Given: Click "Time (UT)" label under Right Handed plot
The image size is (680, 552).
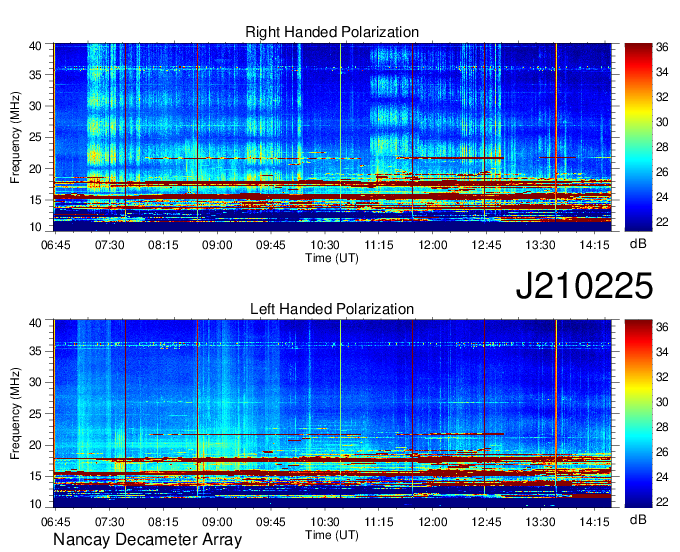Looking at the screenshot, I should point(332,258).
